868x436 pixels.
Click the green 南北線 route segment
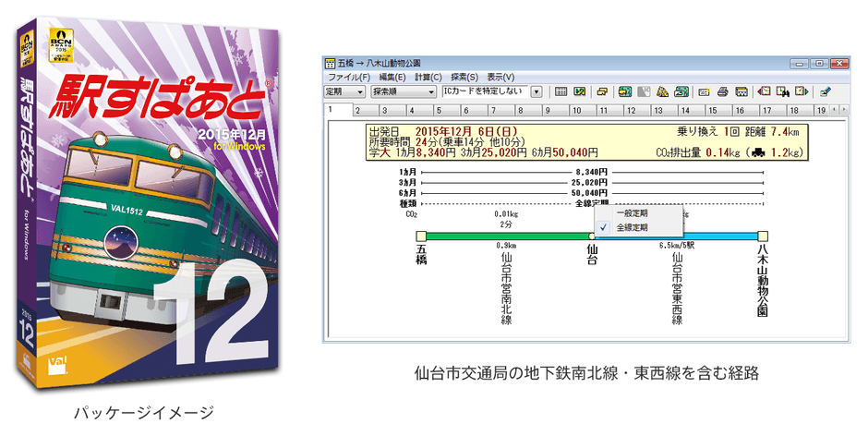(x=507, y=236)
